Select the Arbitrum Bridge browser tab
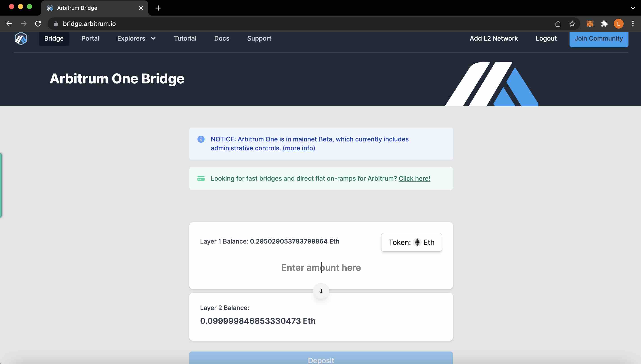This screenshot has width=641, height=364. coord(95,8)
